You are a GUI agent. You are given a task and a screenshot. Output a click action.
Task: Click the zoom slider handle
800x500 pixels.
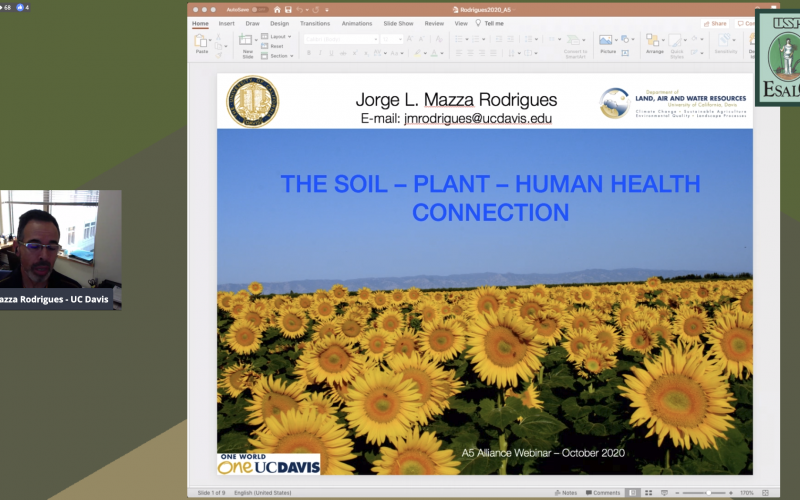coord(709,493)
